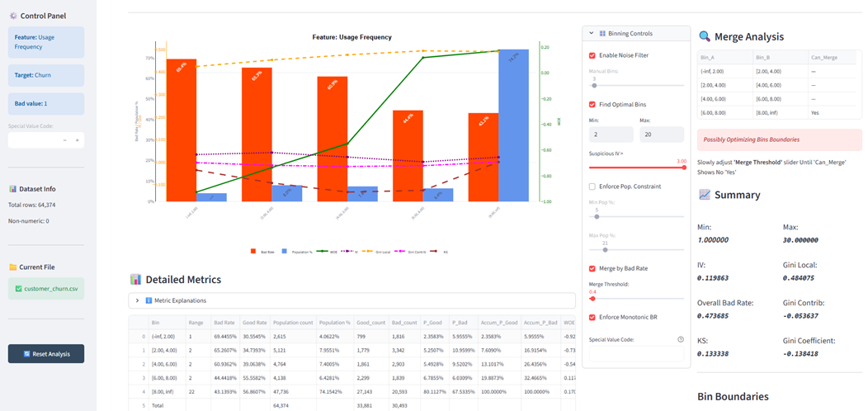
Task: Enable the Enforce Pop. Constraint checkbox
Action: [592, 187]
